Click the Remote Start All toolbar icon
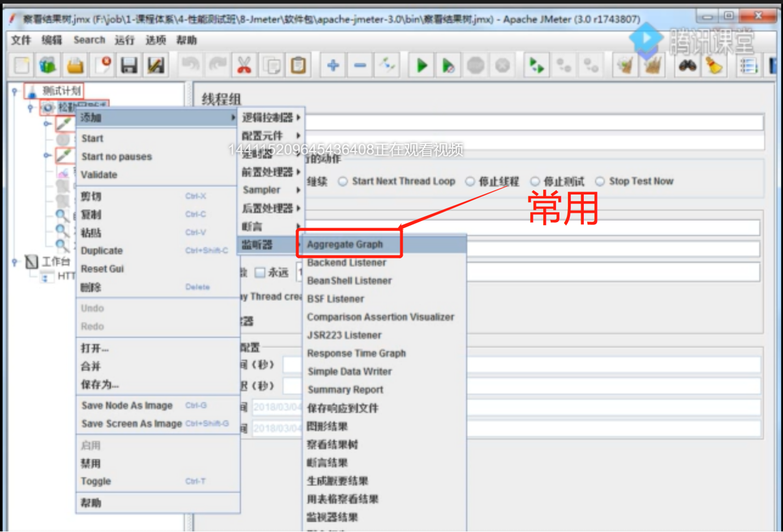Image resolution: width=783 pixels, height=532 pixels. tap(536, 66)
